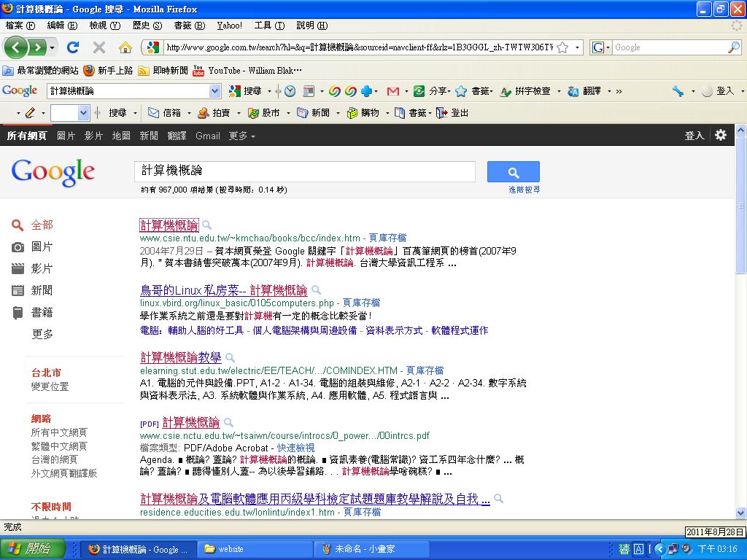Switch to the website folder taskbar item
The image size is (747, 560).
[x=256, y=549]
